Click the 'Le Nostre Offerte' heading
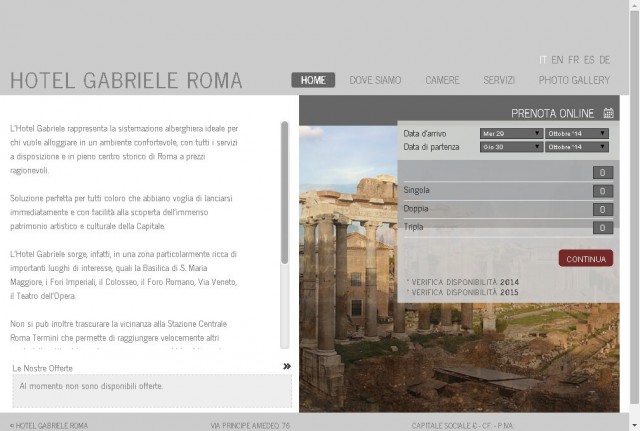 click(x=42, y=368)
